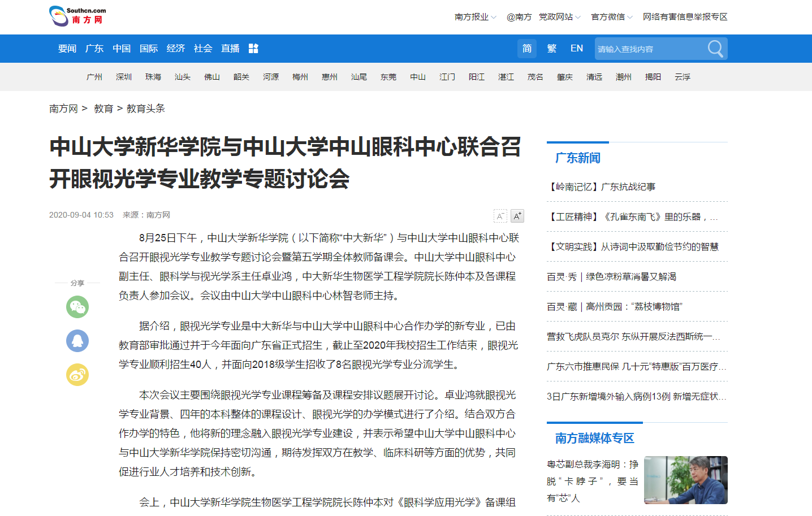Increase font size with A+ icon
The width and height of the screenshot is (812, 516).
(x=517, y=216)
